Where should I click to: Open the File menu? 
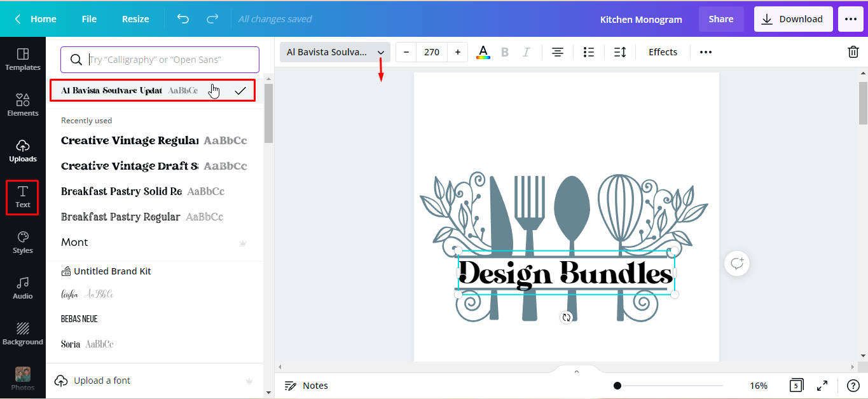click(x=89, y=19)
